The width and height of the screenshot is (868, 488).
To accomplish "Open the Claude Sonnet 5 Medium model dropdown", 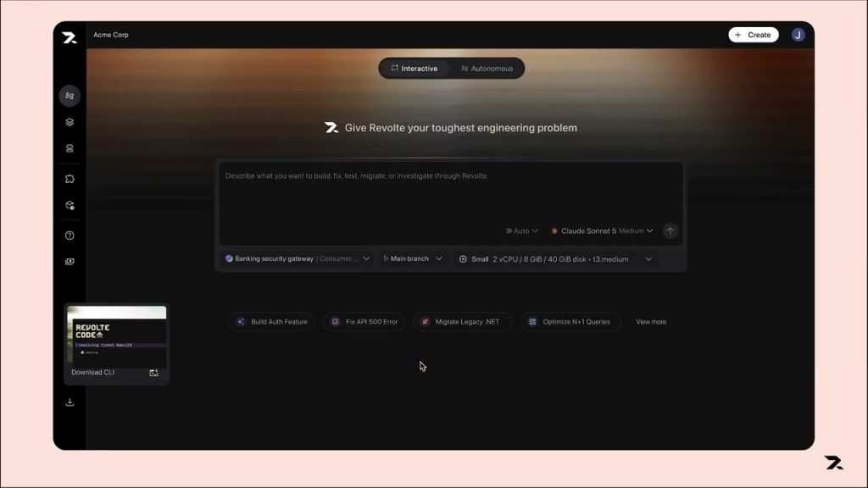I will [x=603, y=230].
